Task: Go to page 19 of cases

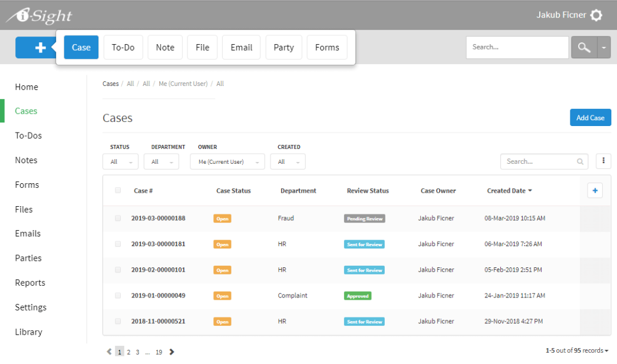Action: coord(159,352)
